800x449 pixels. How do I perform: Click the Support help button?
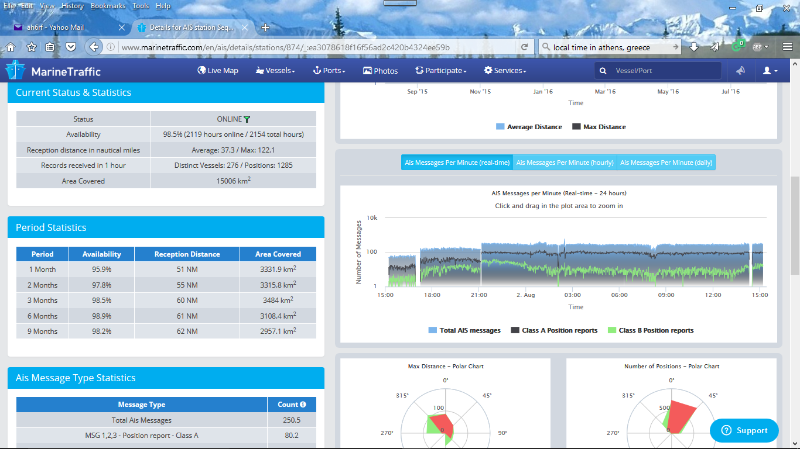744,430
